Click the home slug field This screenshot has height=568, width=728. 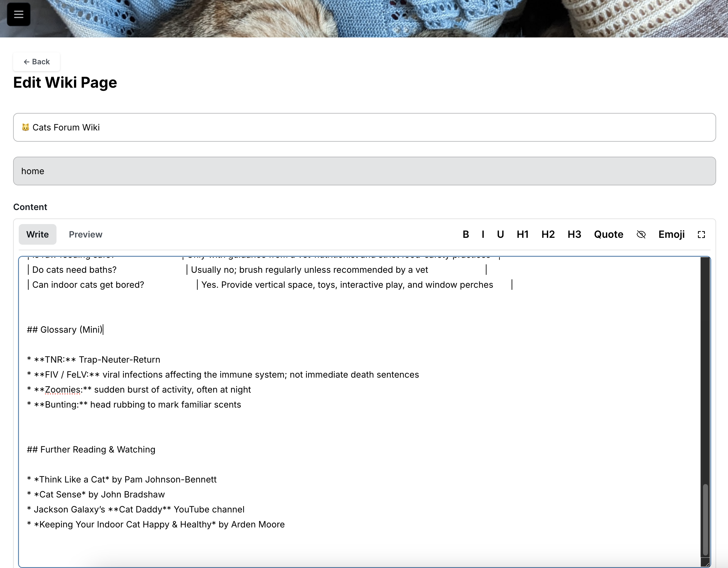tap(364, 171)
